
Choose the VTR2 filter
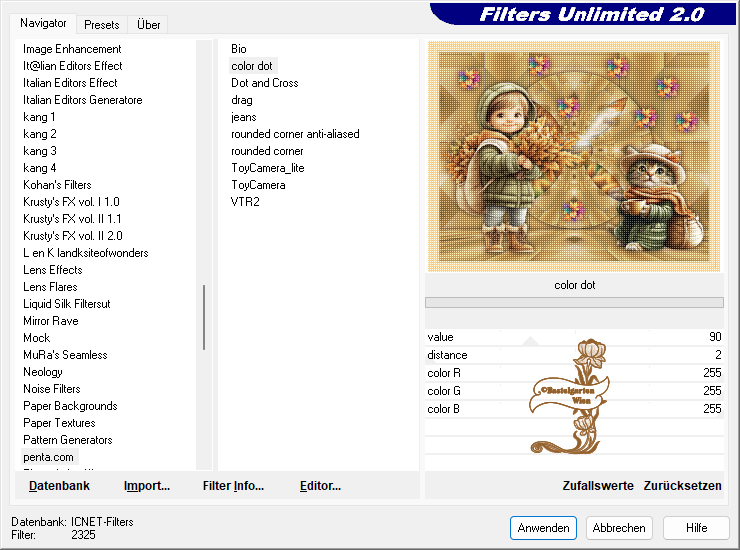click(x=245, y=202)
